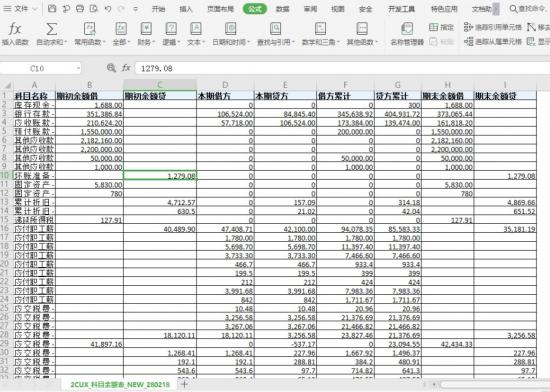Expand the Math and Trig functions dropdown
The width and height of the screenshot is (550, 392).
click(x=321, y=42)
